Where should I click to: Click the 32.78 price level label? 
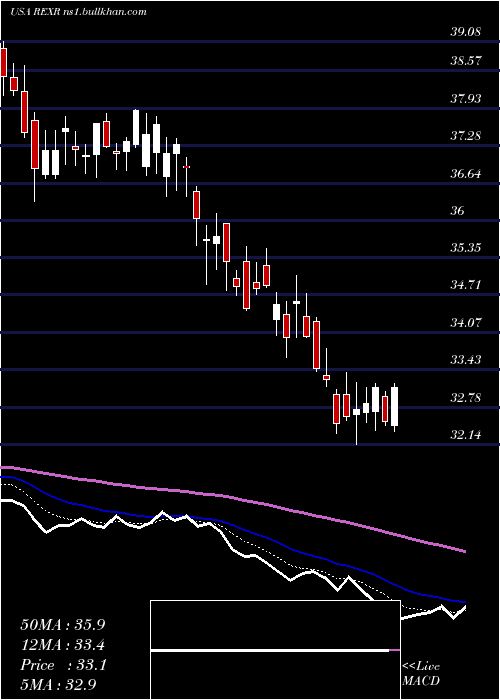point(466,397)
